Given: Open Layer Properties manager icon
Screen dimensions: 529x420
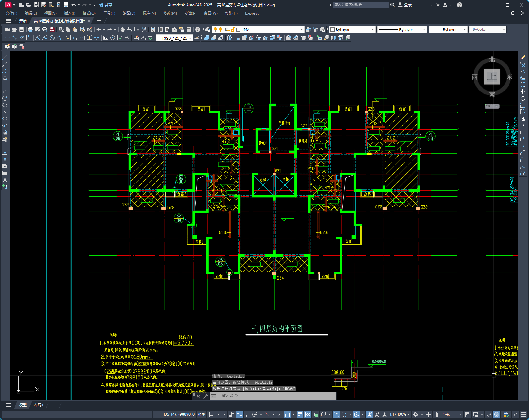Looking at the screenshot, I should pos(208,29).
